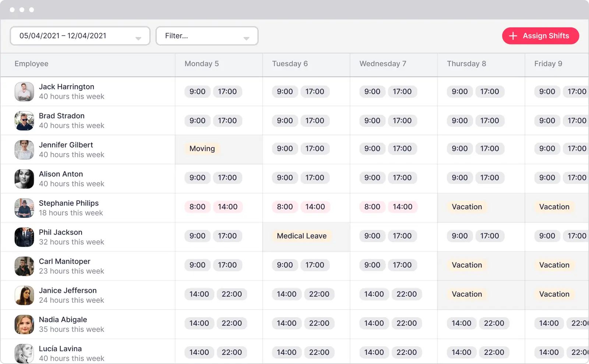
Task: Click Lucía Lavina's avatar thumbnail
Action: pyautogui.click(x=24, y=353)
